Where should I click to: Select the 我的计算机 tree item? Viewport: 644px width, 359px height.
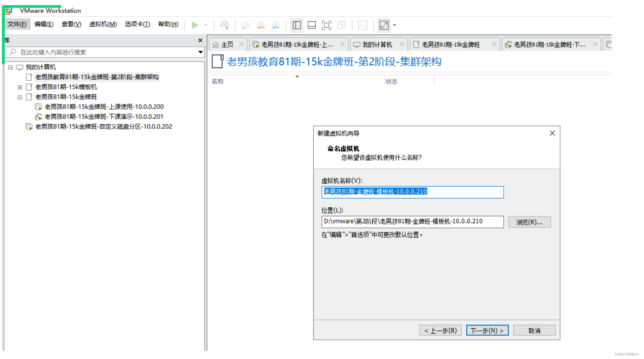[41, 67]
